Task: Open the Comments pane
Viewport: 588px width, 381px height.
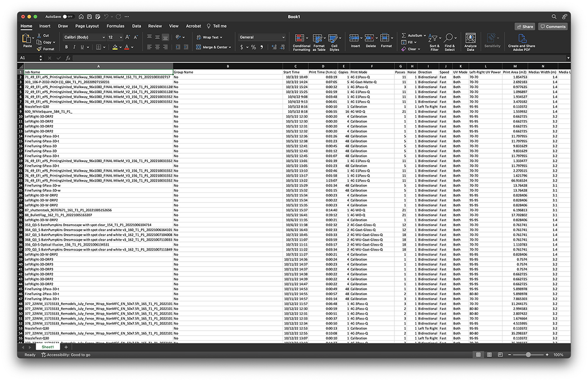Action: pos(553,27)
